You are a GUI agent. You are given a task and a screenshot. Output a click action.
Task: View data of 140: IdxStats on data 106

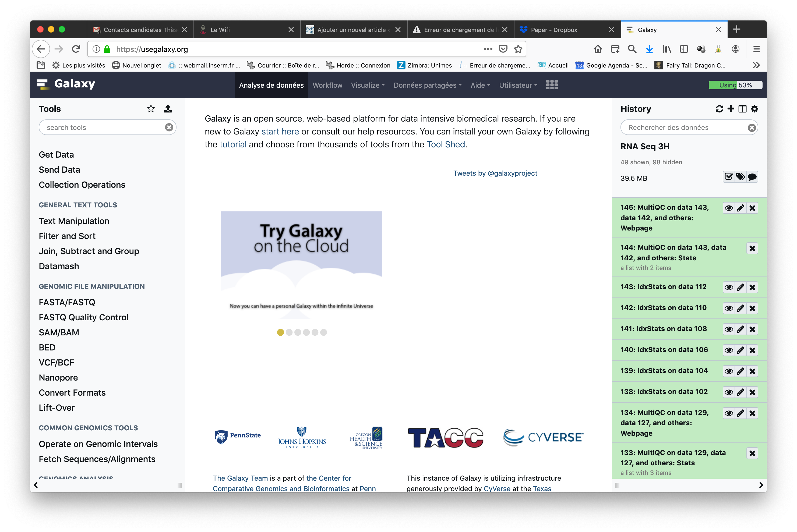click(x=728, y=350)
